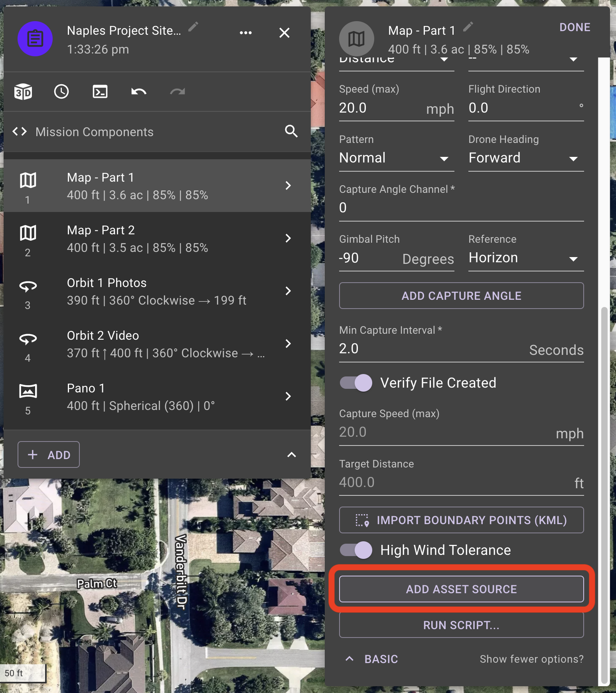Click Capture Speed (max) field
The width and height of the screenshot is (616, 693).
click(462, 433)
